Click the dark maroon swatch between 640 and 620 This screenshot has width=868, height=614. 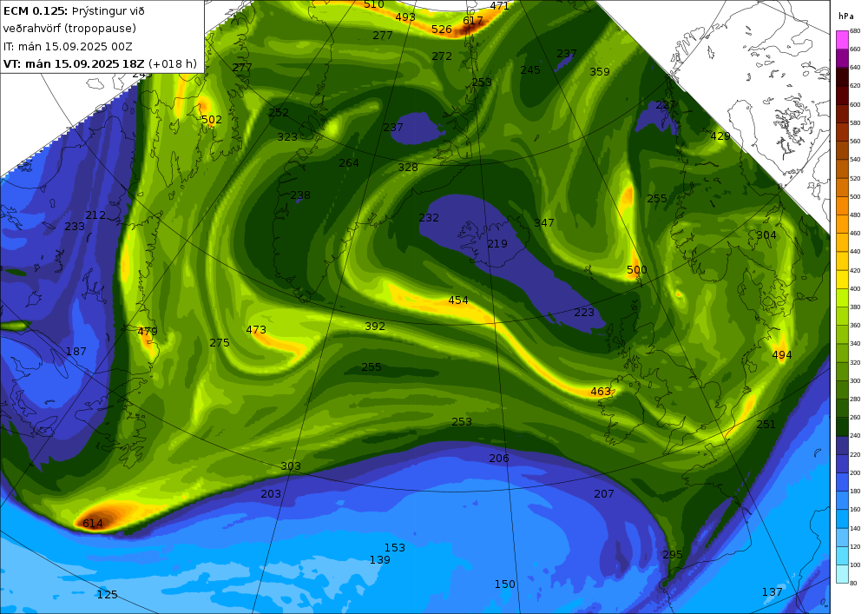[842, 77]
